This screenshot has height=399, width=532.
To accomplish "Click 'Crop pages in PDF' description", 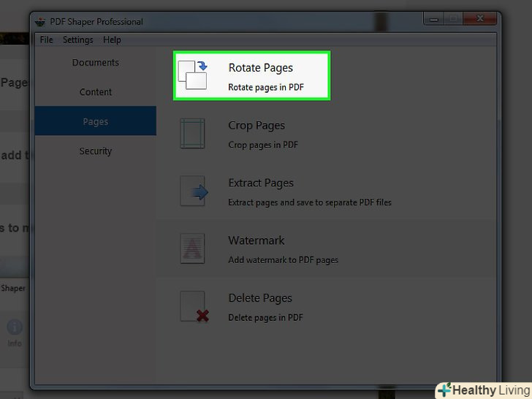I will click(263, 145).
